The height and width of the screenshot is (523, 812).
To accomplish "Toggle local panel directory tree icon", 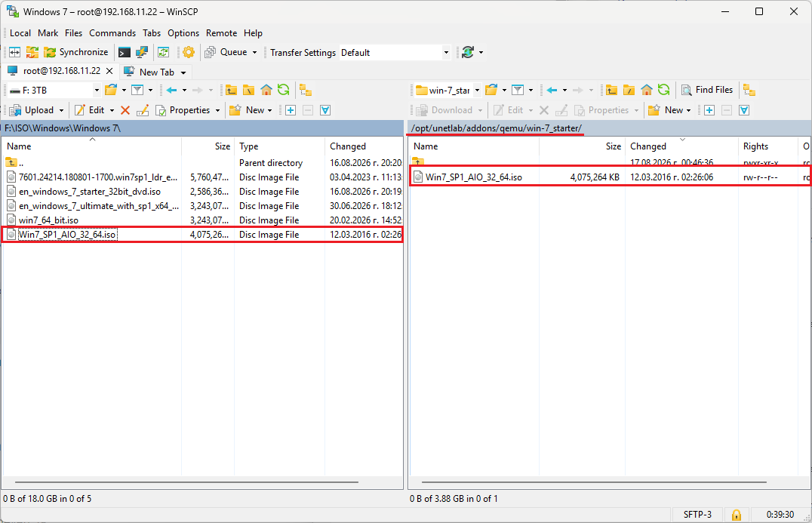I will 306,90.
